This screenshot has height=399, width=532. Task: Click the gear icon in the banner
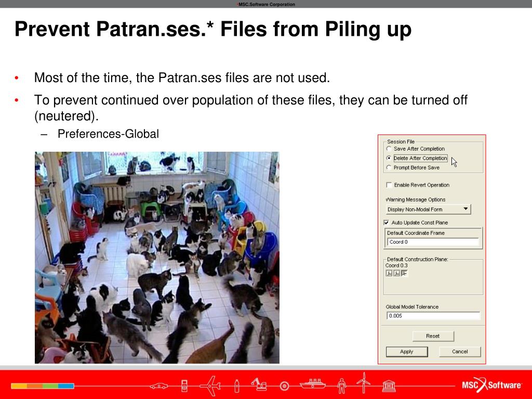pos(284,386)
